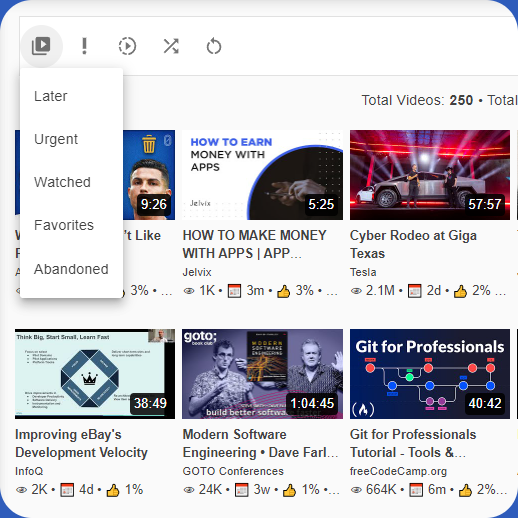
Task: Click title Modern Software Engineering Dave Farley
Action: pos(260,443)
